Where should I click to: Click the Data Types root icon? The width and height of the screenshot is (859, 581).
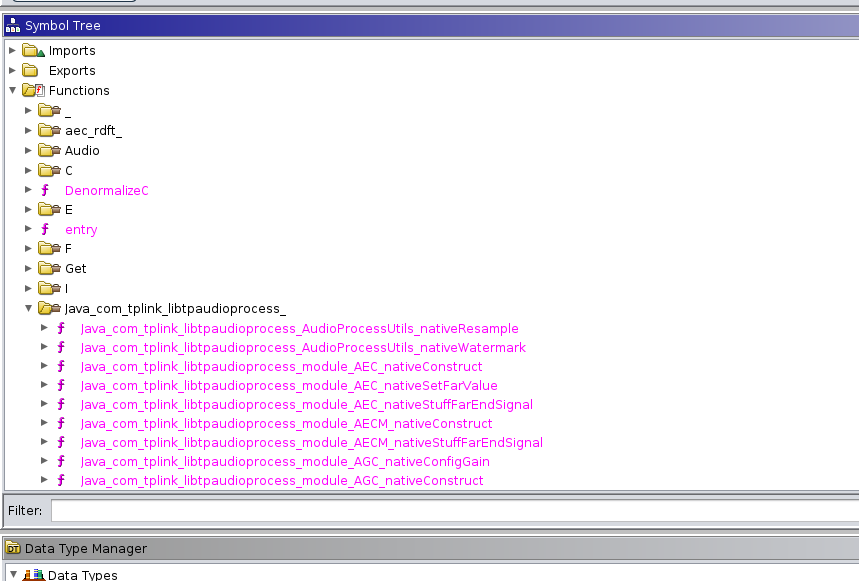33,575
